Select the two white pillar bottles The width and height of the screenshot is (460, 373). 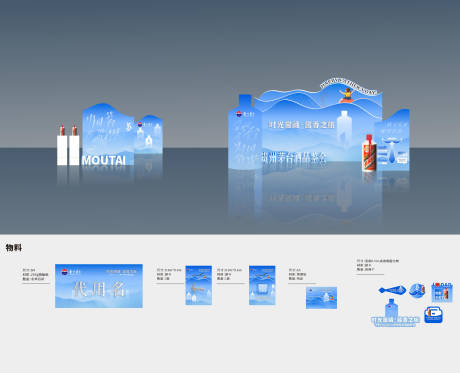click(x=68, y=146)
